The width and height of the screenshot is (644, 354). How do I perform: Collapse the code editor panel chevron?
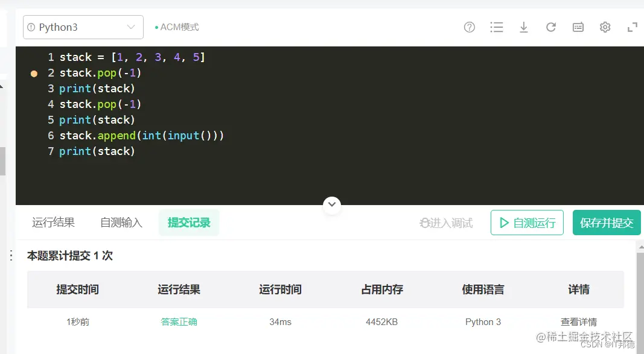point(332,205)
